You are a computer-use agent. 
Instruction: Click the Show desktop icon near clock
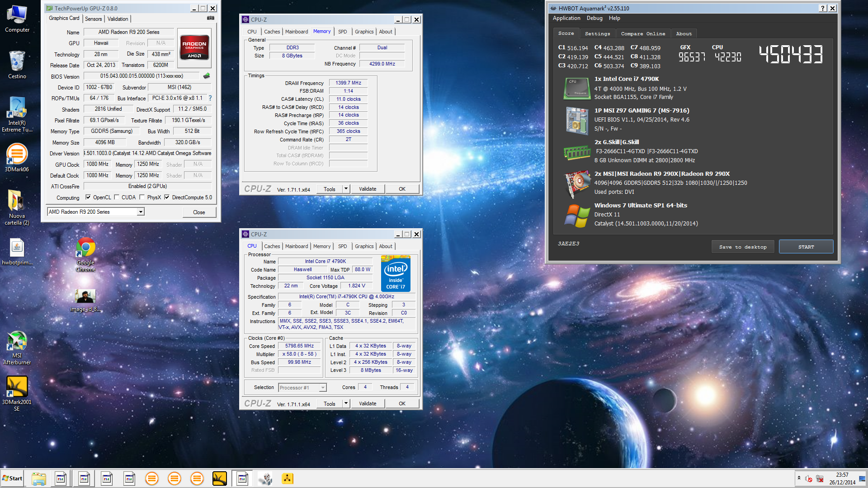863,479
